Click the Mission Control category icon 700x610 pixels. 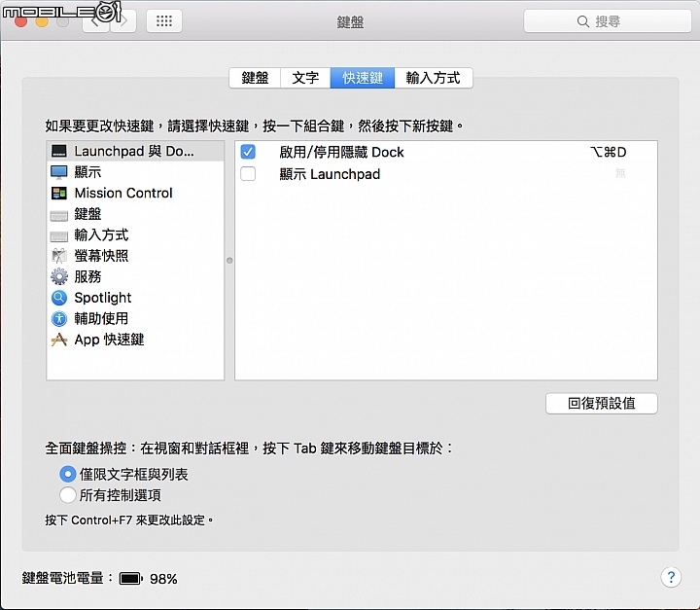click(x=59, y=193)
